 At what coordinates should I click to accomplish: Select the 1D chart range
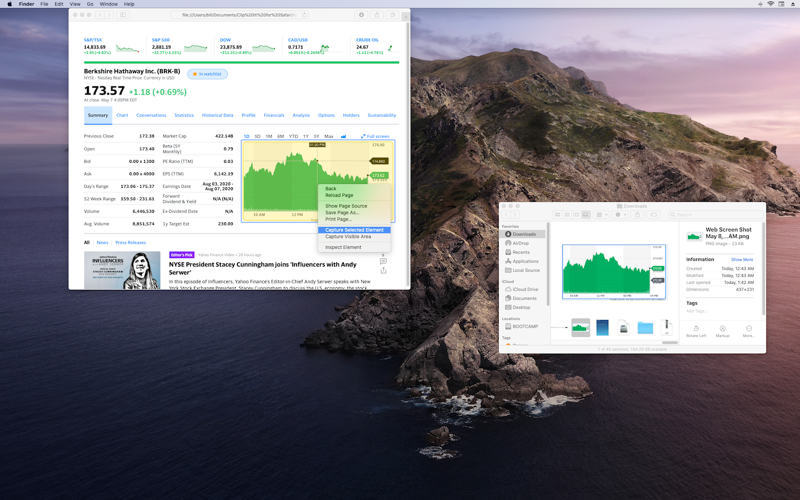[x=246, y=136]
